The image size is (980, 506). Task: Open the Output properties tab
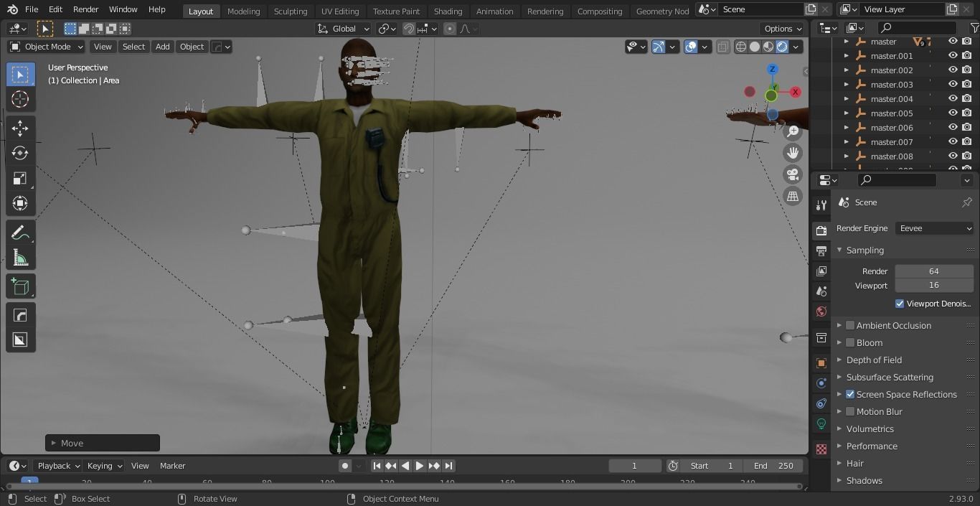(821, 250)
